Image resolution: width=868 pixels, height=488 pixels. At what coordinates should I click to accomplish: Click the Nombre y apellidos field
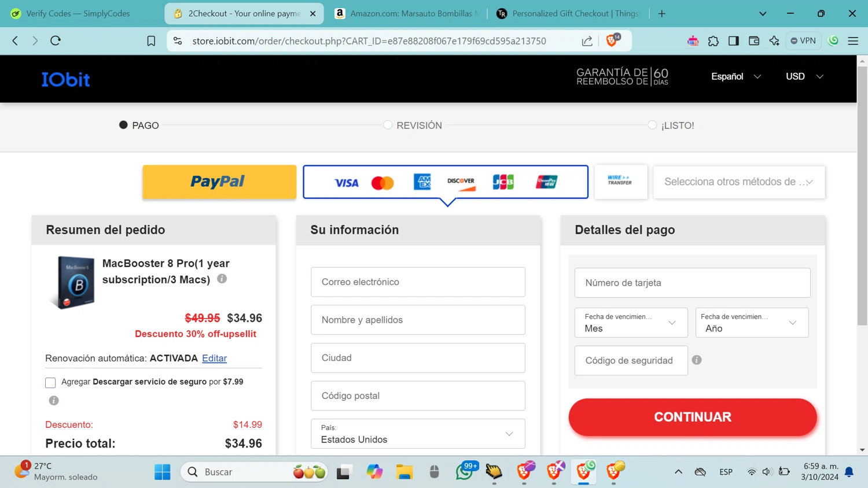tap(418, 320)
